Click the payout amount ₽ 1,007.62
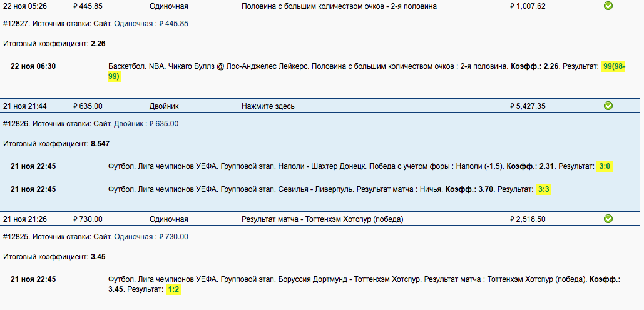The image size is (644, 310). 528,6
